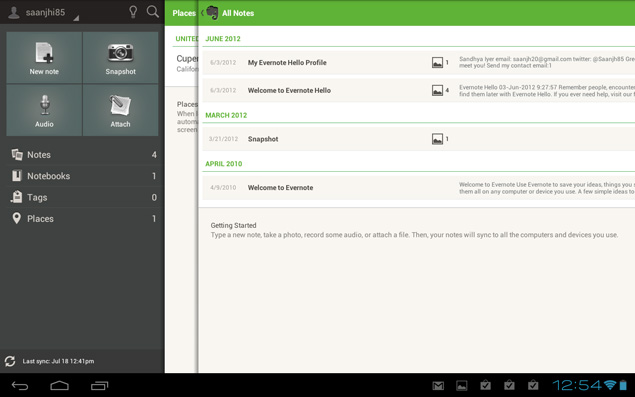Open Notes in the sidebar
Viewport: 635px width, 397px height.
[x=83, y=154]
